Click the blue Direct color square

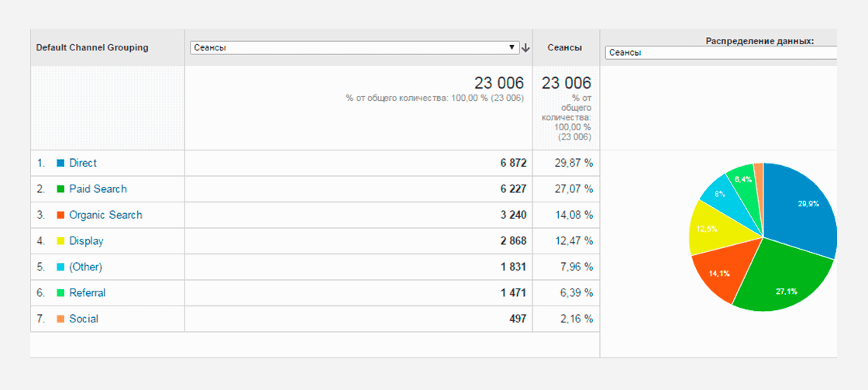(x=61, y=164)
